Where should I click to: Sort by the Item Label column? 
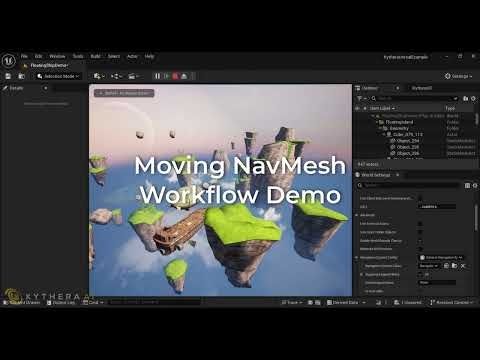click(x=382, y=108)
